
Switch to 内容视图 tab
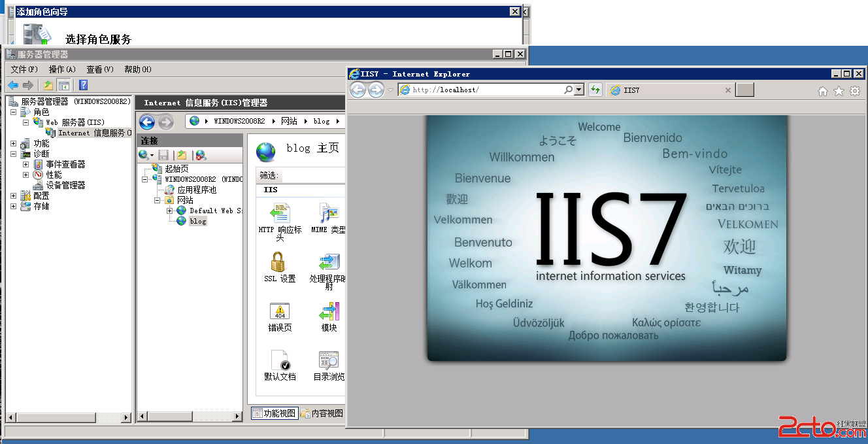323,413
